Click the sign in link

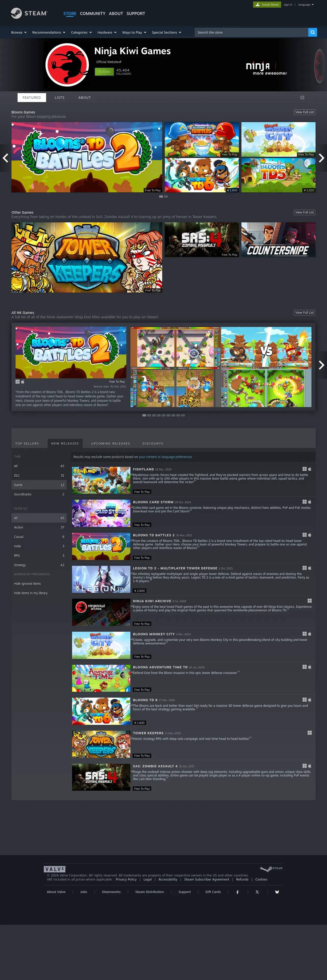click(x=288, y=5)
